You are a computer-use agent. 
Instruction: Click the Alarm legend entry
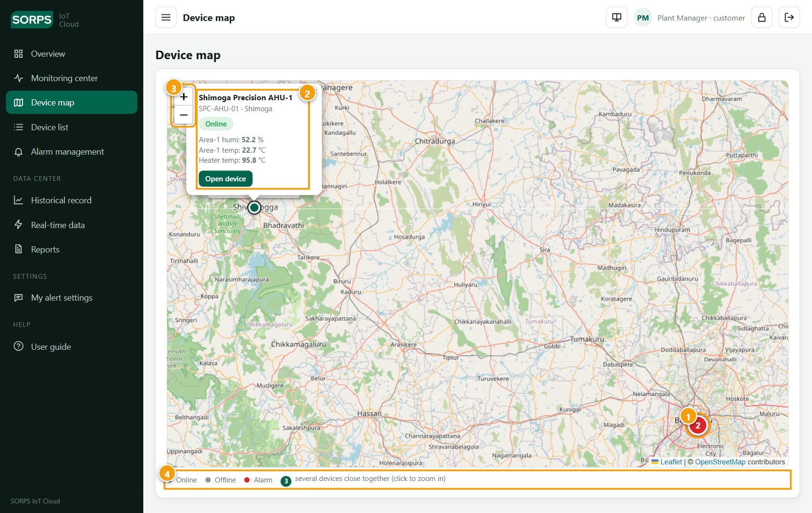(x=258, y=480)
